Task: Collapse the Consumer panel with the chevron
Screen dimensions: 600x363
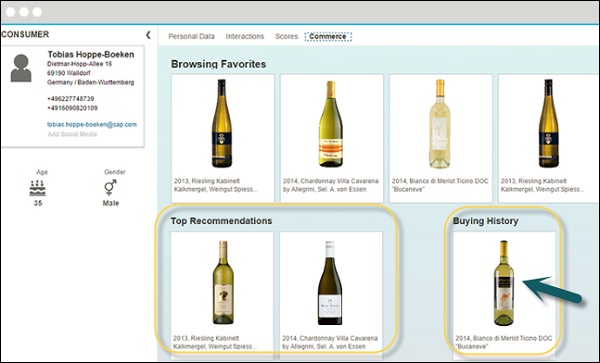Action: pyautogui.click(x=148, y=35)
